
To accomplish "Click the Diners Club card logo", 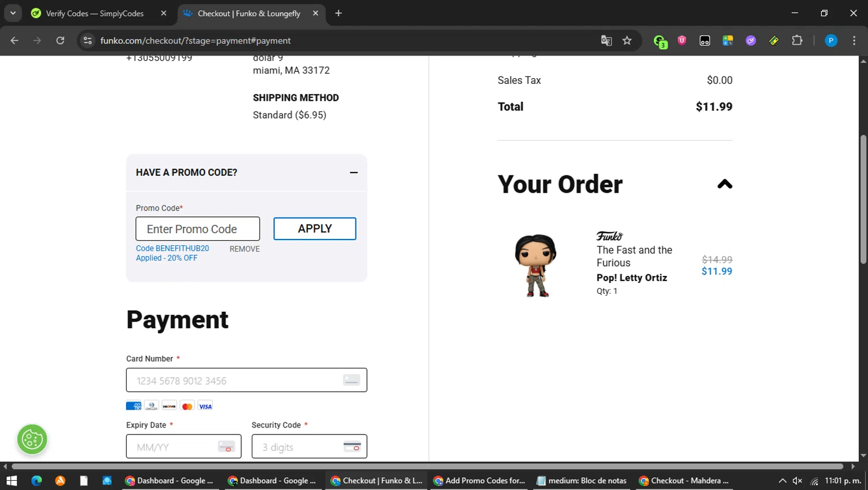I will tap(152, 406).
